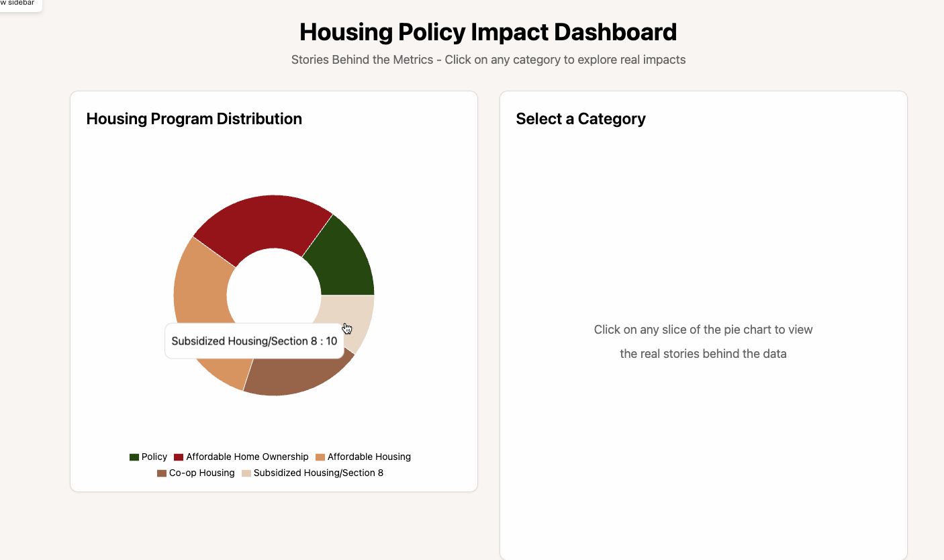The width and height of the screenshot is (944, 560).
Task: Click the Housing Program Distribution heading
Action: click(x=194, y=119)
